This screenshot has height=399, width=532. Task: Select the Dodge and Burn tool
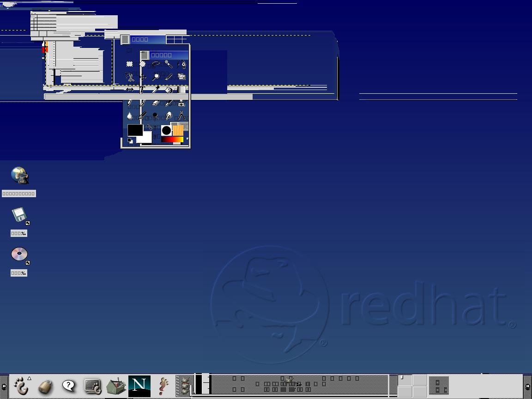(x=155, y=116)
